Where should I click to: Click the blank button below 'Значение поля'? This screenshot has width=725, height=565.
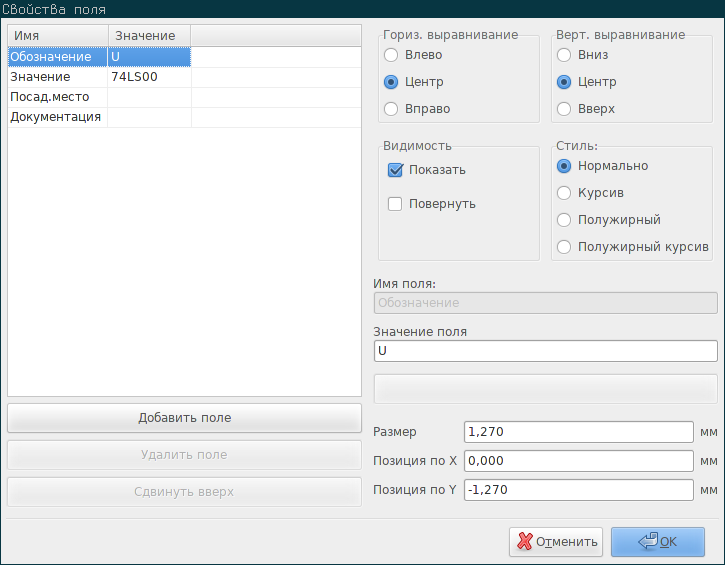(x=546, y=389)
